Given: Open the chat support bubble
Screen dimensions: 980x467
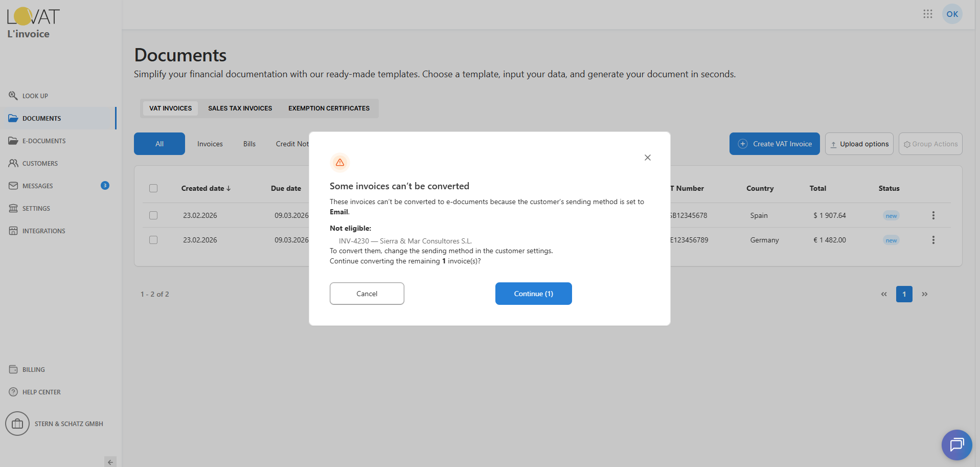Looking at the screenshot, I should pos(956,444).
